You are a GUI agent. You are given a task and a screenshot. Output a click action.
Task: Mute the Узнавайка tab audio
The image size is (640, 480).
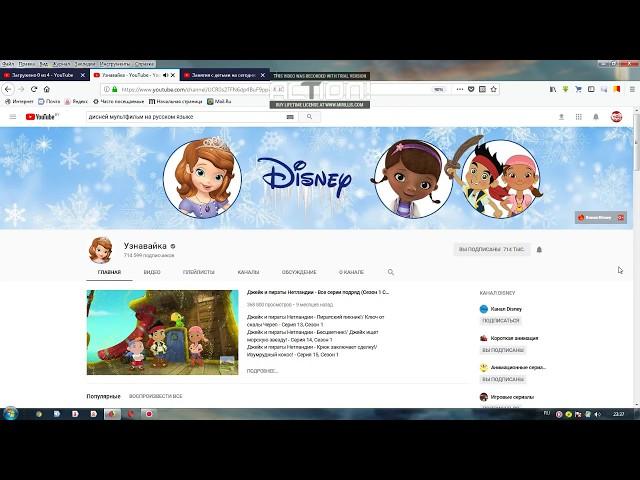tap(165, 75)
